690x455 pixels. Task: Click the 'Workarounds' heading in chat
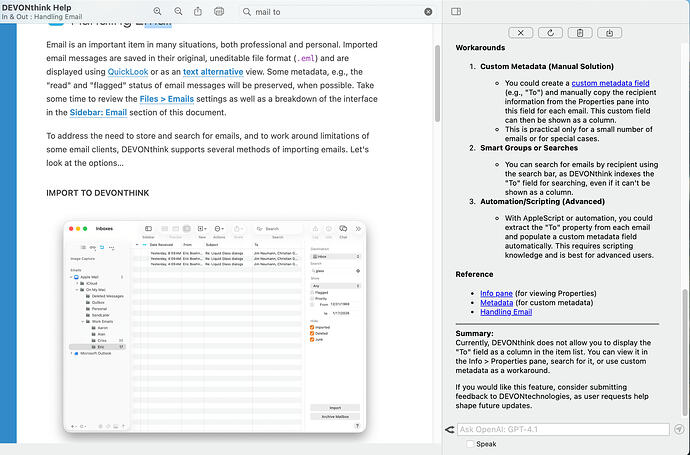pyautogui.click(x=480, y=48)
